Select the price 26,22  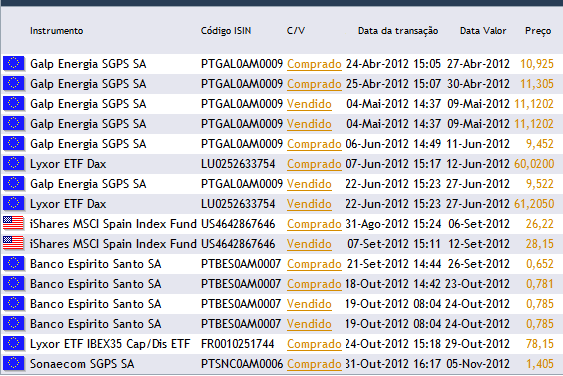(x=540, y=224)
